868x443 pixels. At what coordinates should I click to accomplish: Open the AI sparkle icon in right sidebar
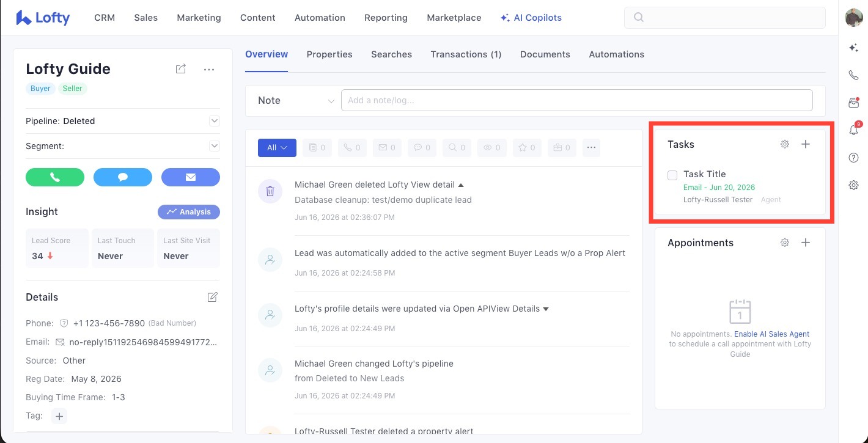pos(854,48)
